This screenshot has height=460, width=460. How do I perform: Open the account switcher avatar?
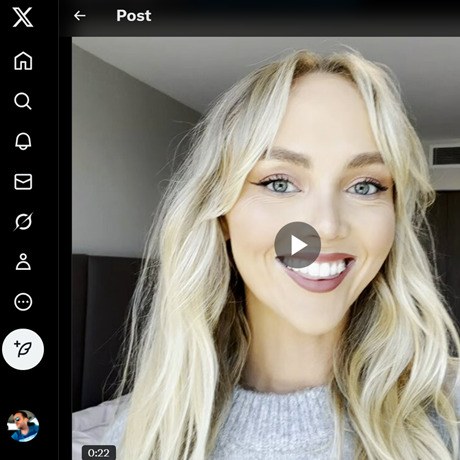pyautogui.click(x=23, y=426)
